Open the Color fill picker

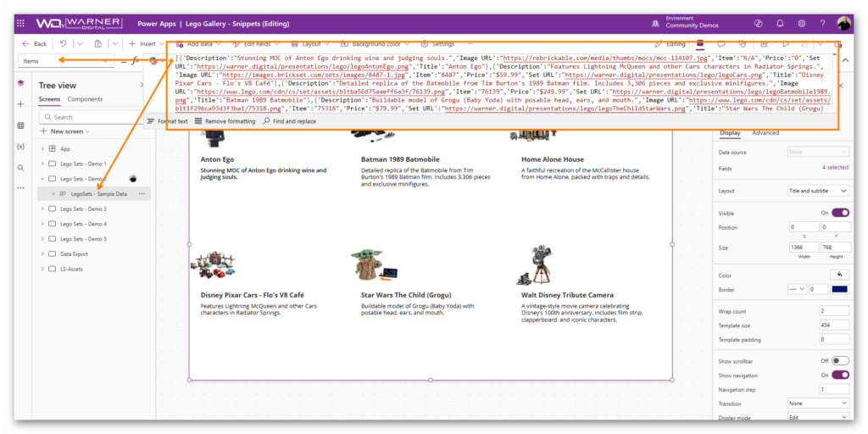840,275
